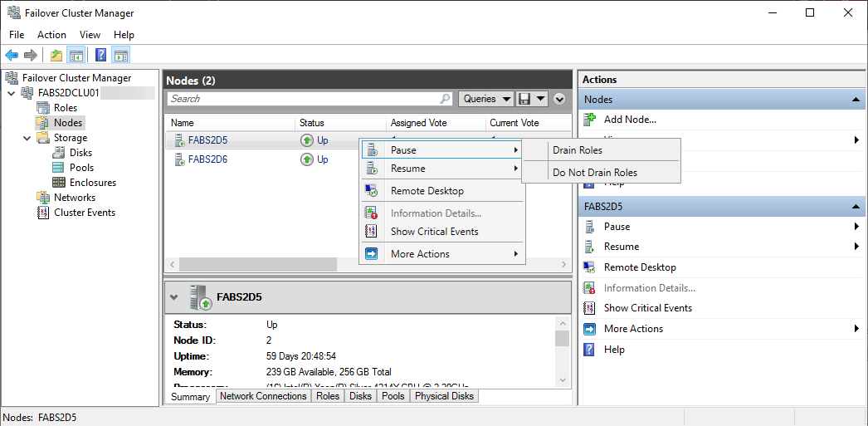Choose Remote Desktop in the context menu
The height and width of the screenshot is (426, 868).
[x=441, y=191]
